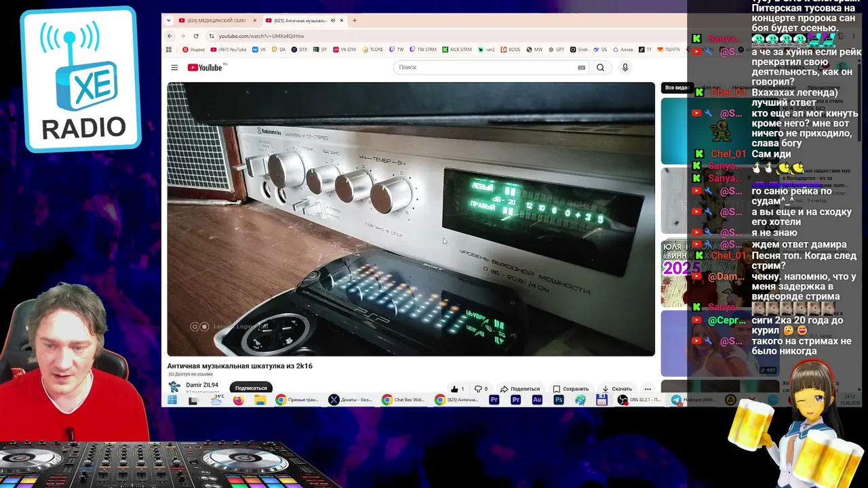Viewport: 868px width, 488px height.
Task: Open Damir ZIL94 channel link
Action: click(x=202, y=385)
